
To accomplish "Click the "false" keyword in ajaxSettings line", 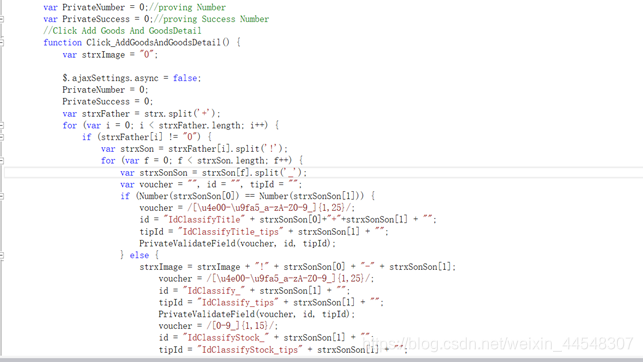I will click(x=185, y=78).
